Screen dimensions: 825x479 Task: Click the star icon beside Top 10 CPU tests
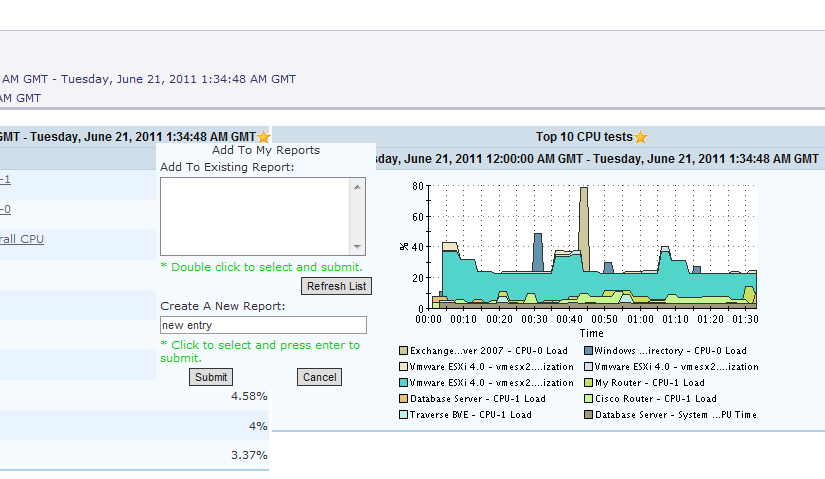point(641,137)
